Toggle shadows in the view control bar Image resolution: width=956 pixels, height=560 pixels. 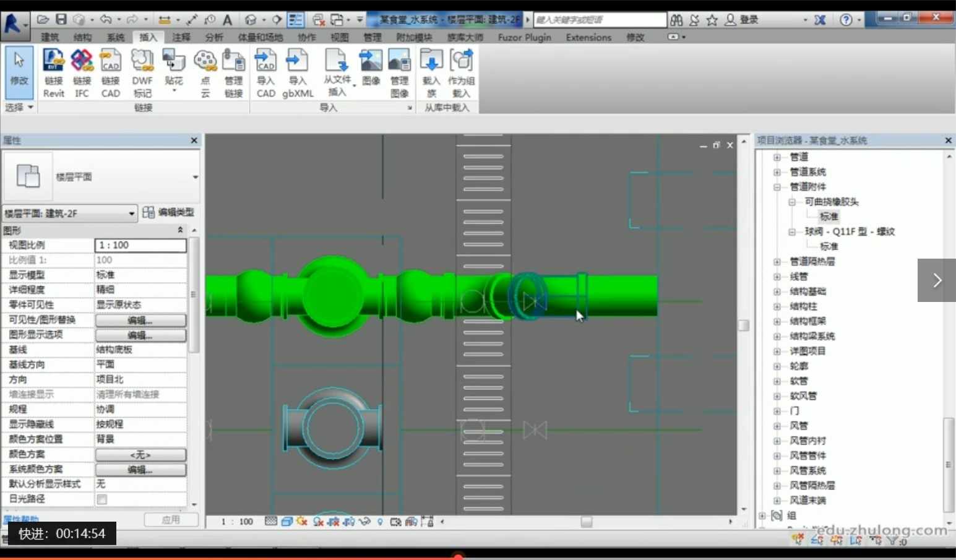click(x=317, y=522)
